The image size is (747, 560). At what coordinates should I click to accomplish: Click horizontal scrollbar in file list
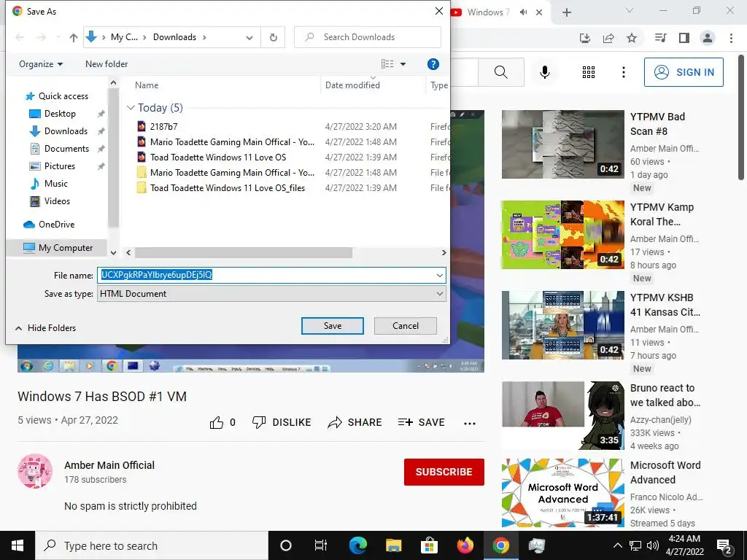click(244, 253)
